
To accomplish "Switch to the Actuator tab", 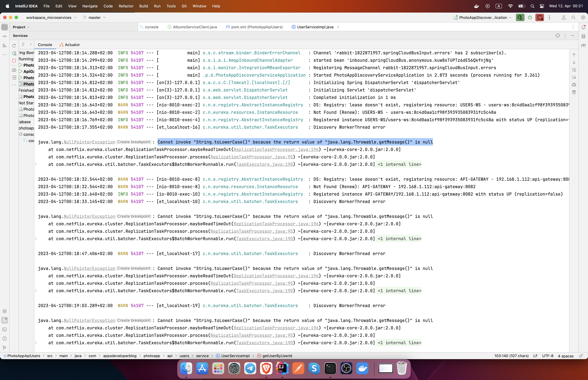I will click(72, 45).
